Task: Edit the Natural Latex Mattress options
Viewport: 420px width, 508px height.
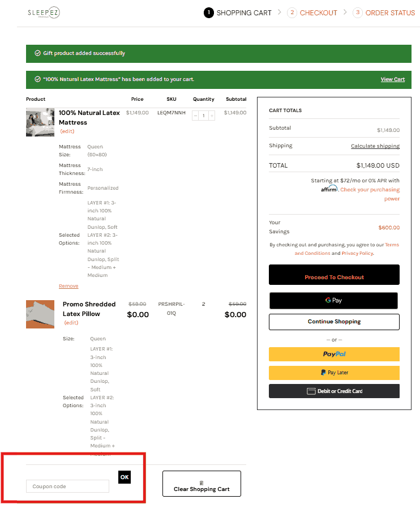Action: (67, 131)
